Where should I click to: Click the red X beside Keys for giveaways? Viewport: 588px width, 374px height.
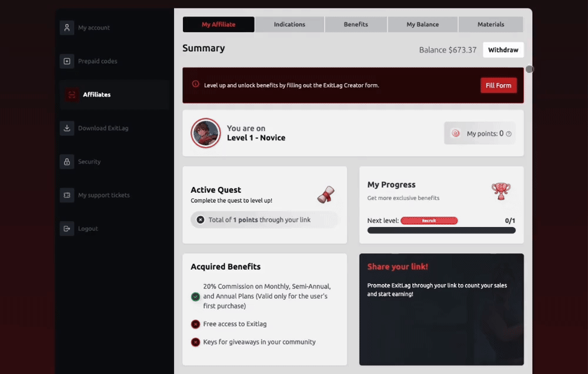pyautogui.click(x=195, y=342)
